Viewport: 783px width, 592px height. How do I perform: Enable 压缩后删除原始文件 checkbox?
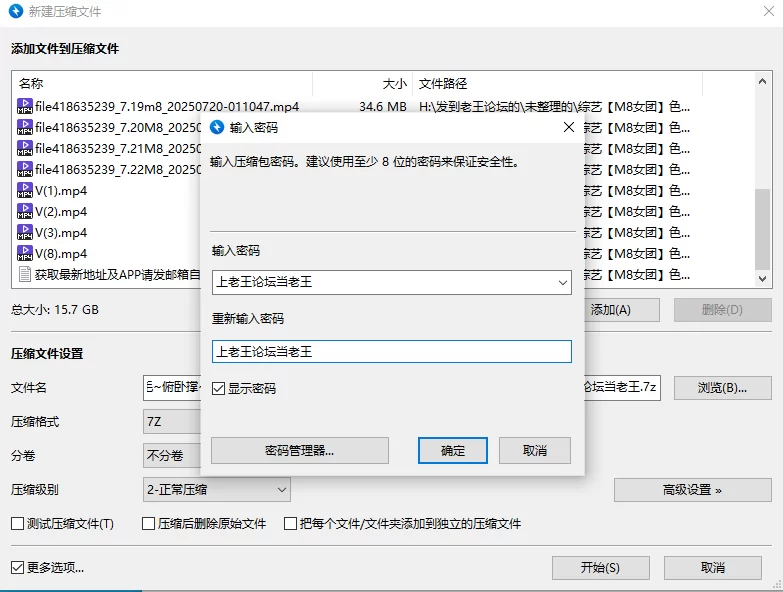(148, 524)
